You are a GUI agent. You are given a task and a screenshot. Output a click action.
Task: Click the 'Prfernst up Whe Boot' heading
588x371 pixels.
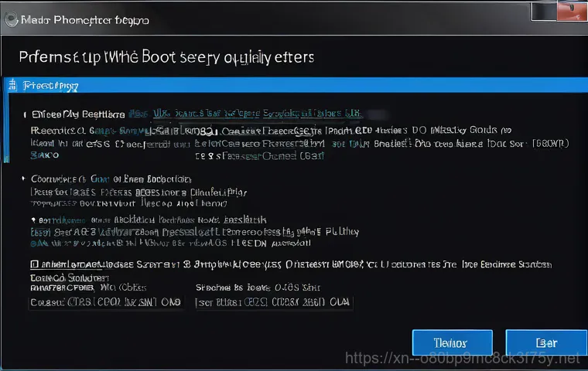(x=97, y=57)
